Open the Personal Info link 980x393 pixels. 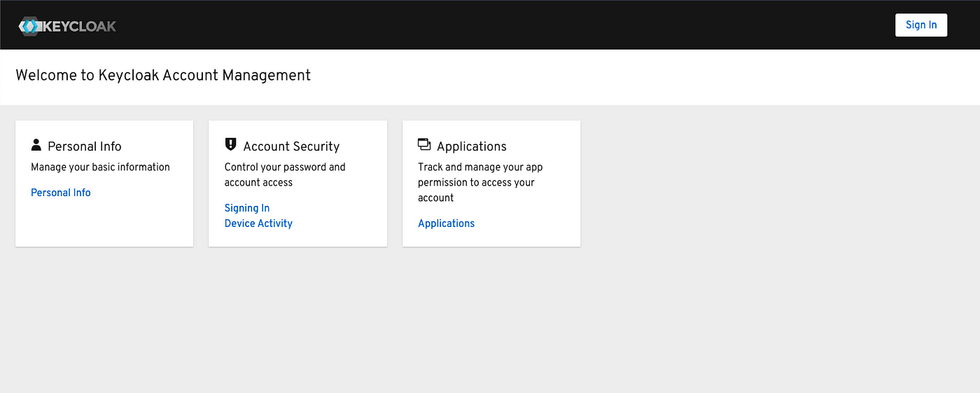pos(61,193)
